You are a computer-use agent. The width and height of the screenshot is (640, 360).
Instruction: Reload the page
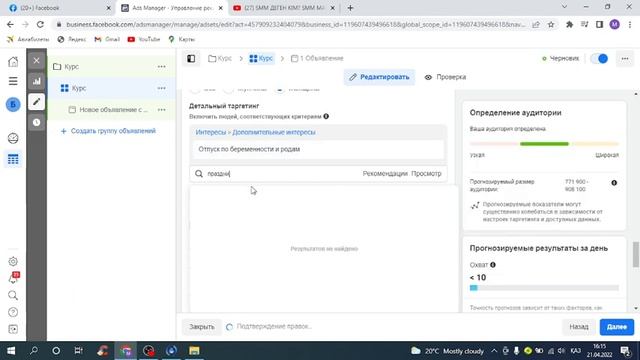point(40,24)
